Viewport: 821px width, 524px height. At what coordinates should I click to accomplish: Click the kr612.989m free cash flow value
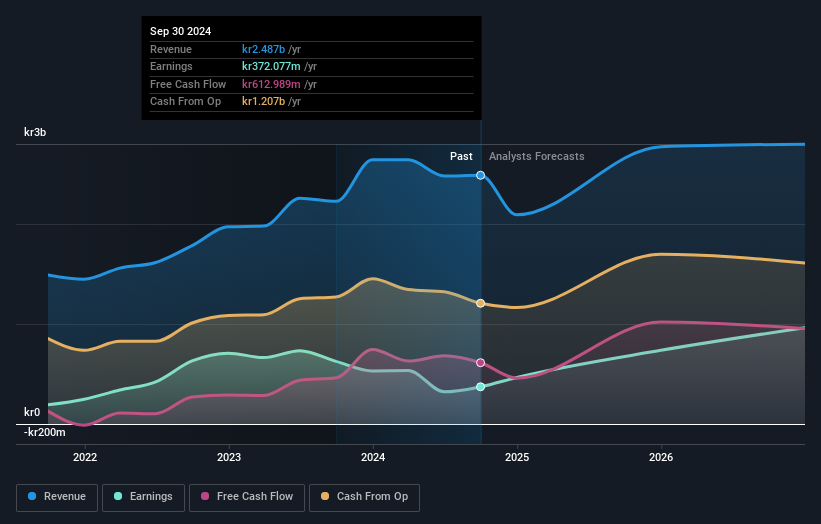271,84
